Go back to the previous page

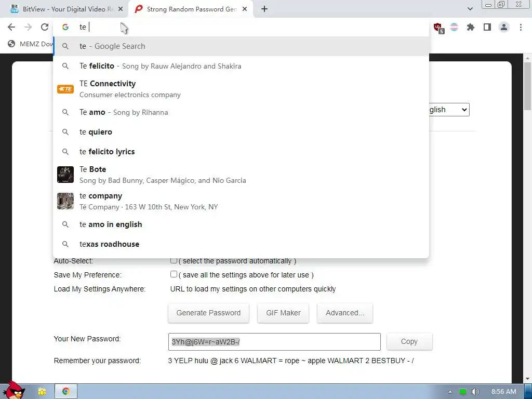11,27
